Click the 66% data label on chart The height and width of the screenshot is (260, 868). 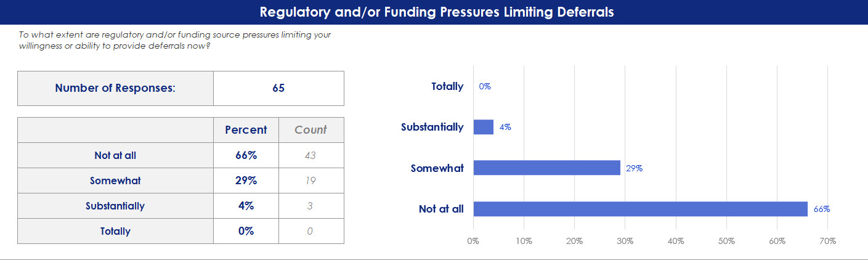coord(822,209)
